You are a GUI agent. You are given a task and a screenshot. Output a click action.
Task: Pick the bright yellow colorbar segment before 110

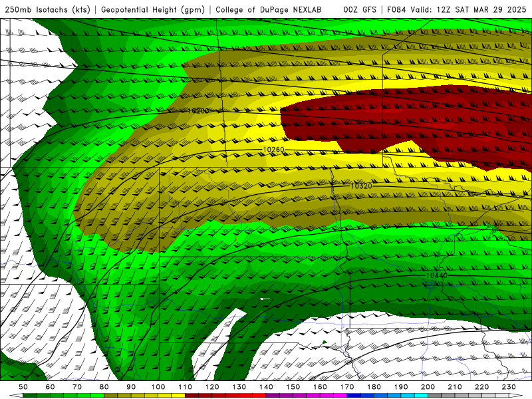[x=178, y=396]
